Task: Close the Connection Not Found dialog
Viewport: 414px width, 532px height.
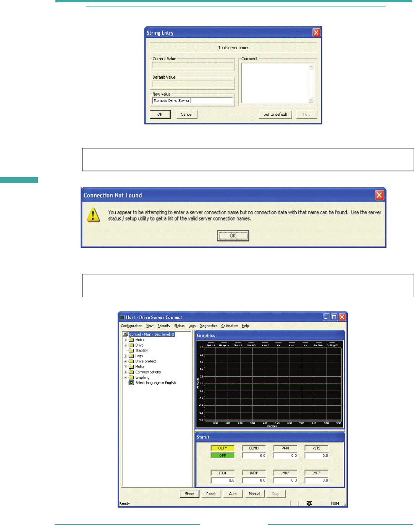Action: (x=379, y=195)
